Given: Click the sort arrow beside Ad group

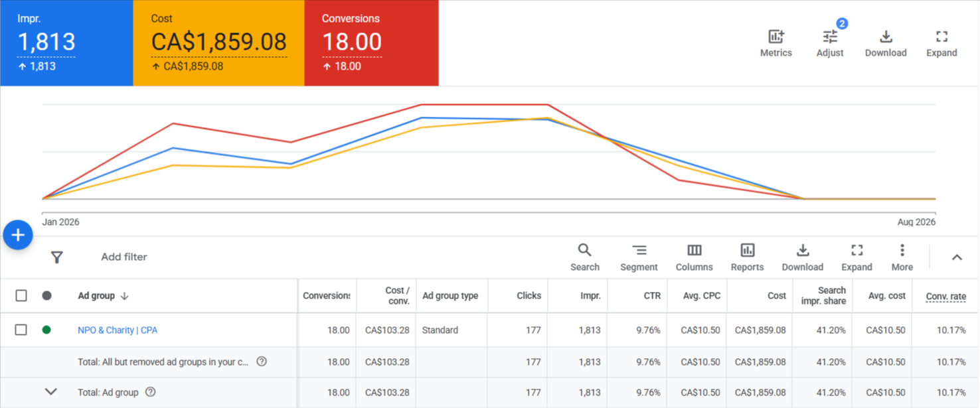Looking at the screenshot, I should click(124, 296).
